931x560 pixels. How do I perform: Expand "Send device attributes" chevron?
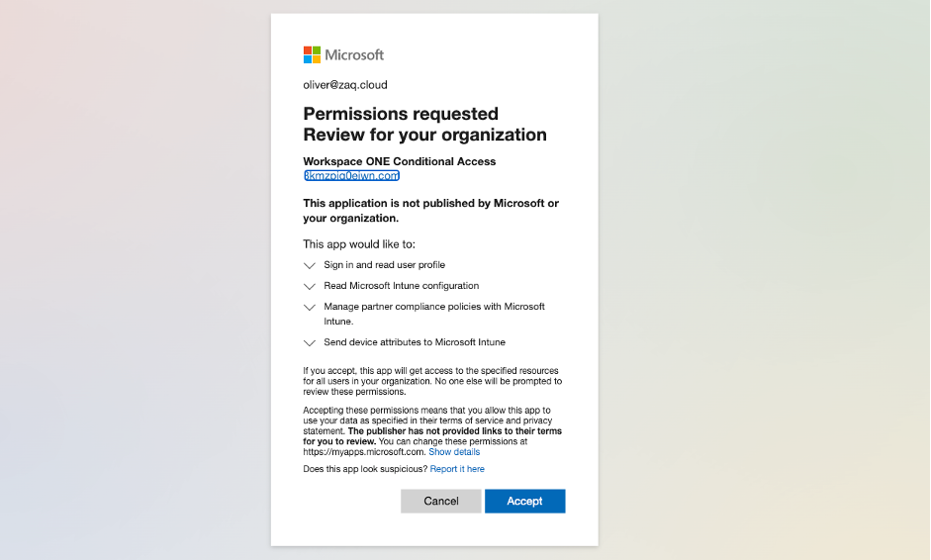[x=310, y=343]
